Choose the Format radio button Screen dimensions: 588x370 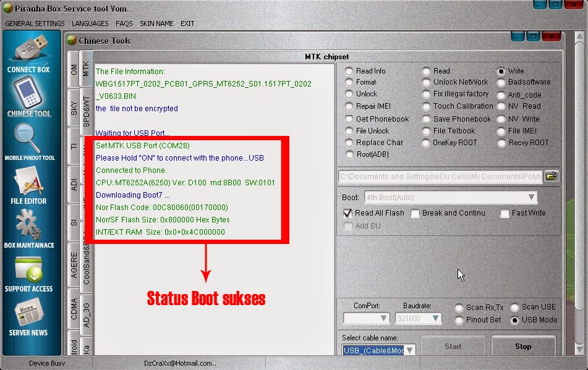click(x=349, y=82)
